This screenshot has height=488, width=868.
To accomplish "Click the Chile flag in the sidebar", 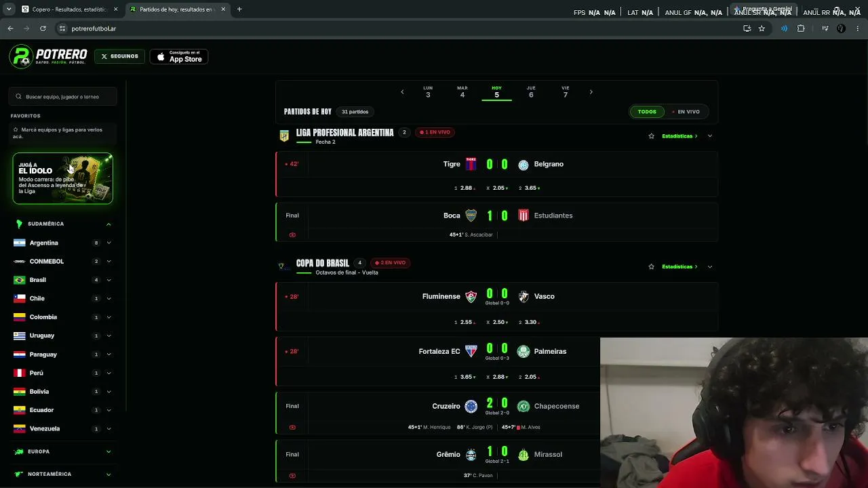I will 19,298.
